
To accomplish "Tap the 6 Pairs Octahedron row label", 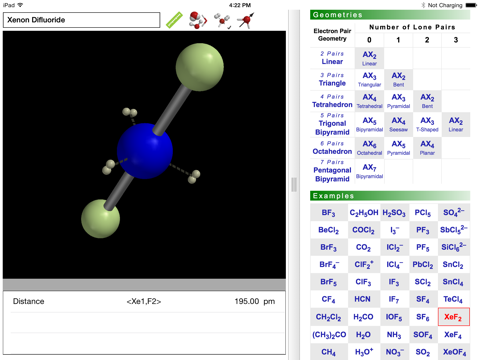I will coord(332,148).
